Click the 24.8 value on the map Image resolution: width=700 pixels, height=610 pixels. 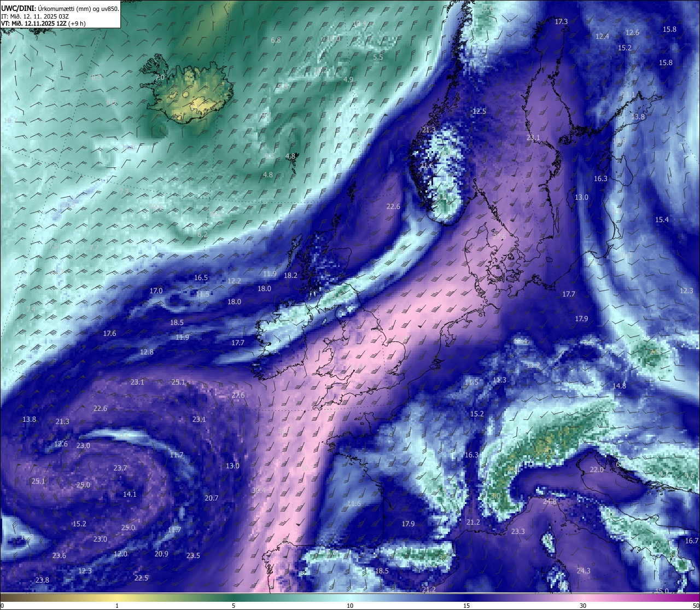pyautogui.click(x=550, y=501)
